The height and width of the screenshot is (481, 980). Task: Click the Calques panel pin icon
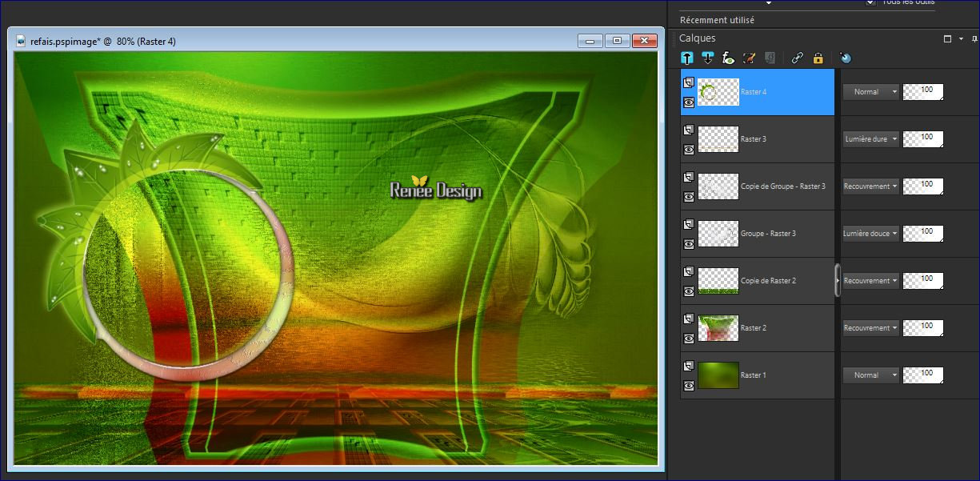pyautogui.click(x=974, y=38)
